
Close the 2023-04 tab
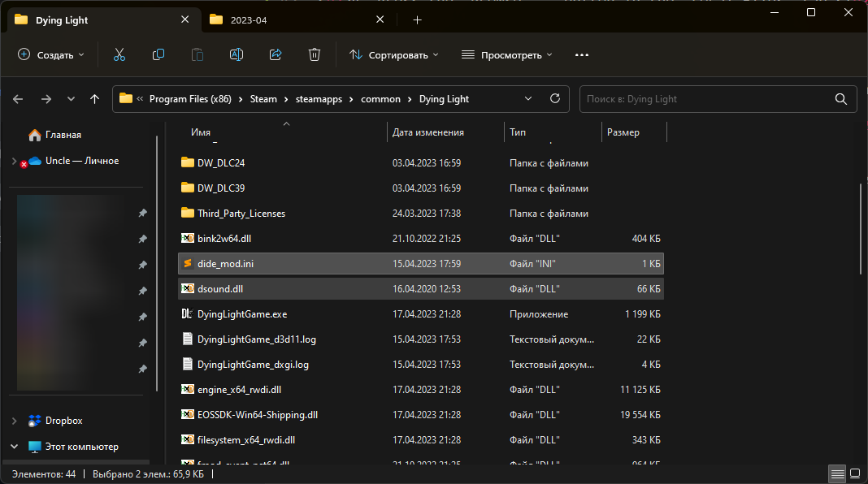380,19
